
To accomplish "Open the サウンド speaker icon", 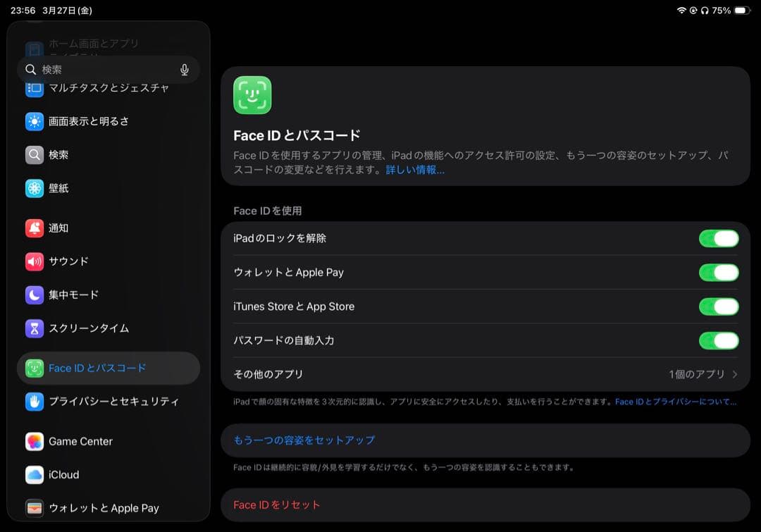I will (35, 261).
